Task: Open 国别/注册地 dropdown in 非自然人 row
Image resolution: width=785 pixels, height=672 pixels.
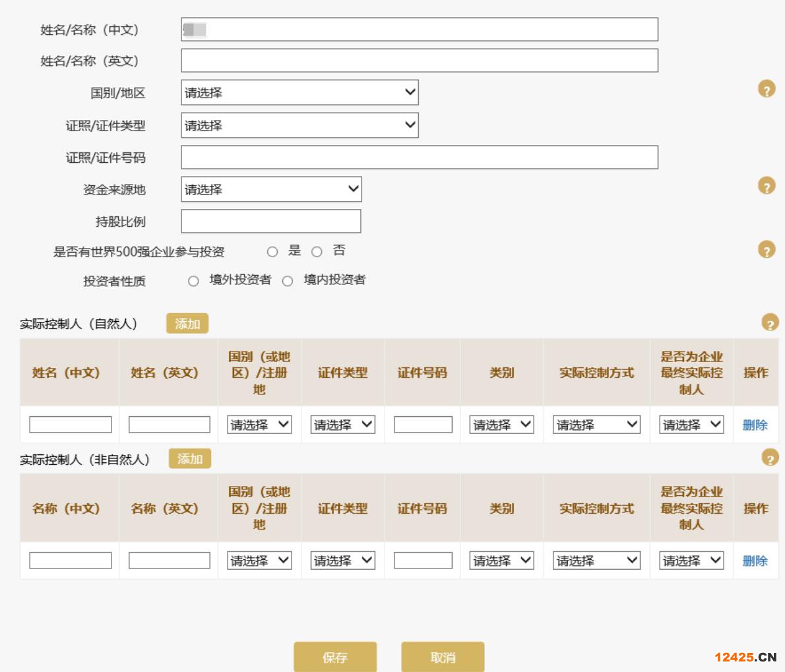Action: [x=259, y=561]
